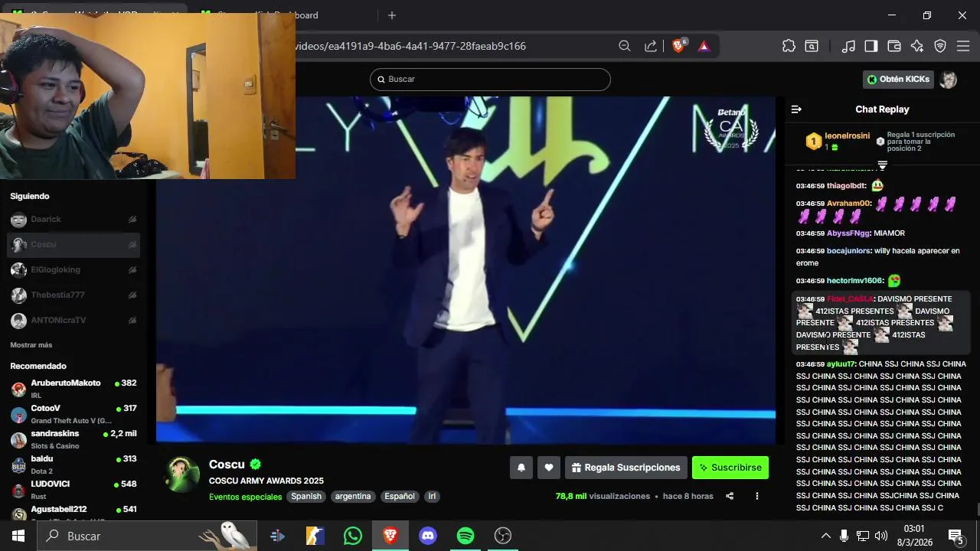
Task: Open Brave Shields lion icon
Action: coord(678,46)
